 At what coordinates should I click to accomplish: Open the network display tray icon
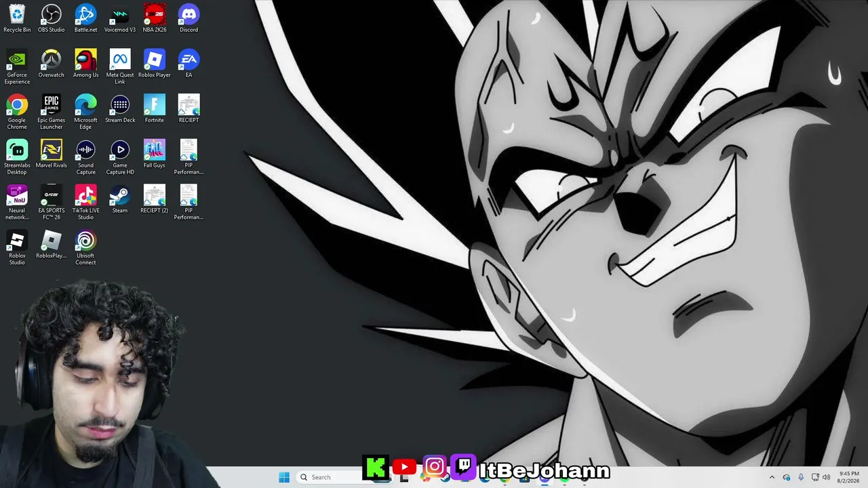815,477
